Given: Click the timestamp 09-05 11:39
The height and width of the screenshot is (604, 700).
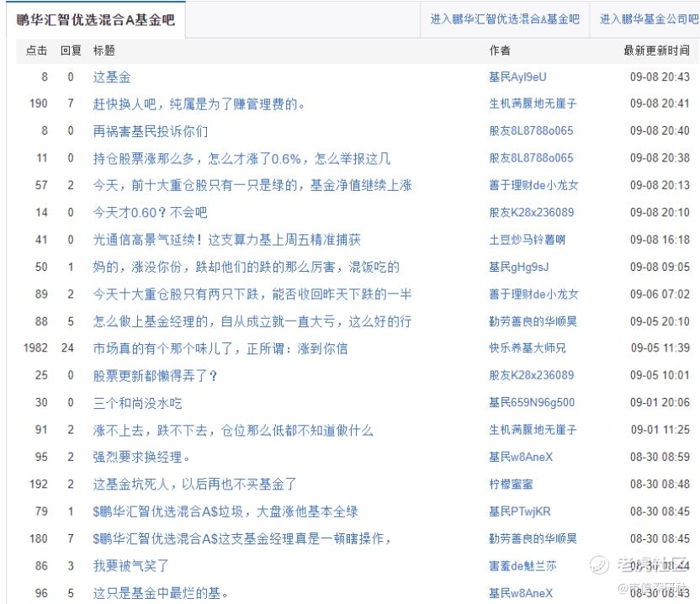Looking at the screenshot, I should [x=660, y=348].
